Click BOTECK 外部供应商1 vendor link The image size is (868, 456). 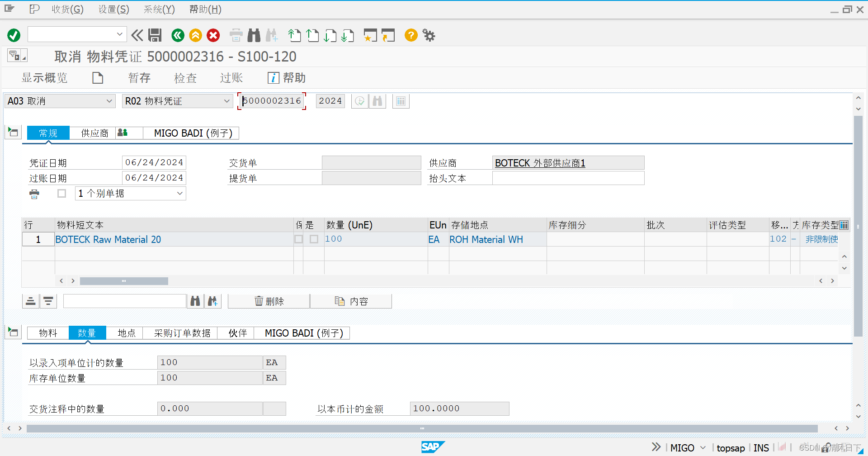[540, 163]
